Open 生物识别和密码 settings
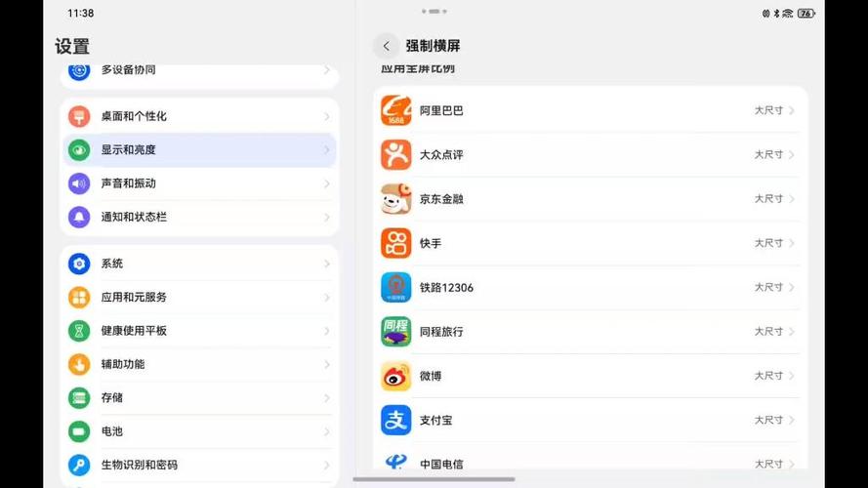 click(199, 465)
